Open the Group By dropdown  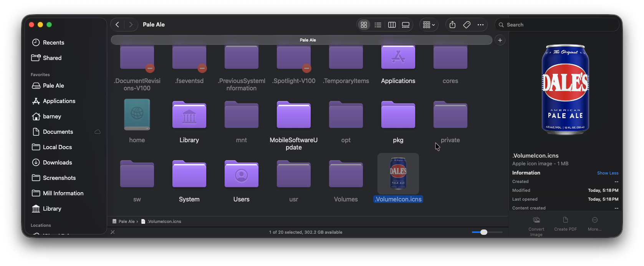click(x=429, y=25)
